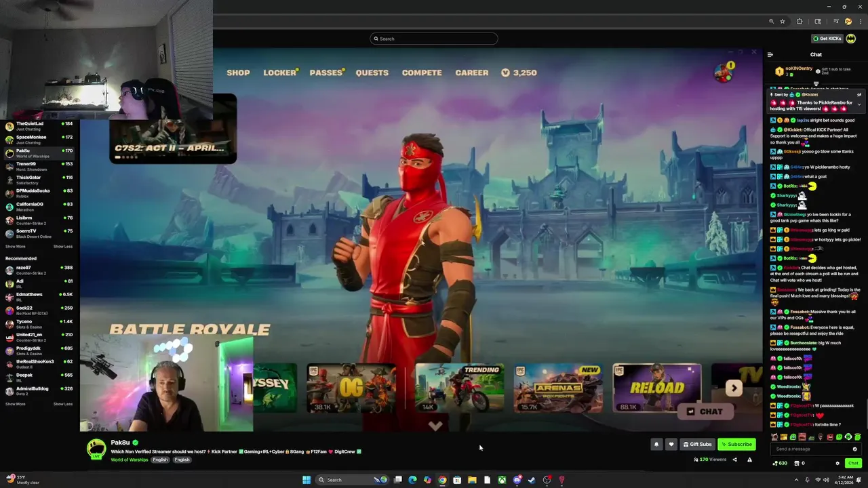Select the ThisIsGator channel row
Viewport: 868px width, 488px height.
39,180
